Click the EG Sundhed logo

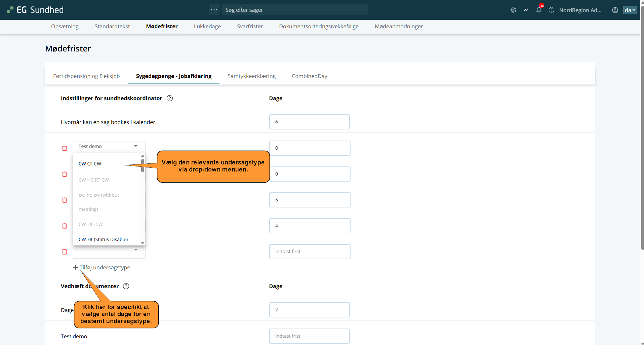pos(35,10)
